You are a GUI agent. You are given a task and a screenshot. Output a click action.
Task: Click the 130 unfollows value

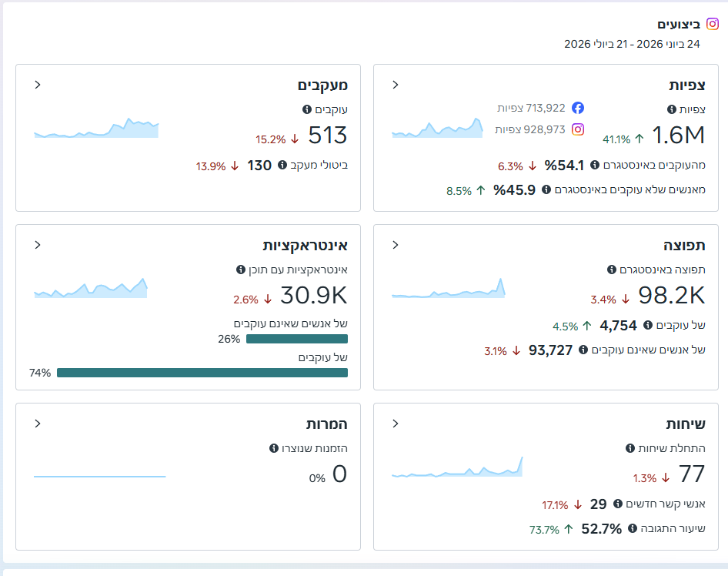coord(259,166)
